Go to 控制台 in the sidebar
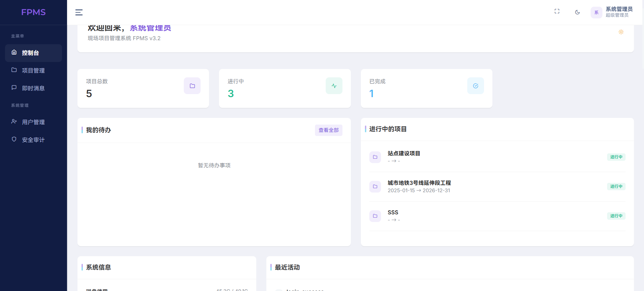Viewport: 644px width, 291px height. (x=34, y=53)
